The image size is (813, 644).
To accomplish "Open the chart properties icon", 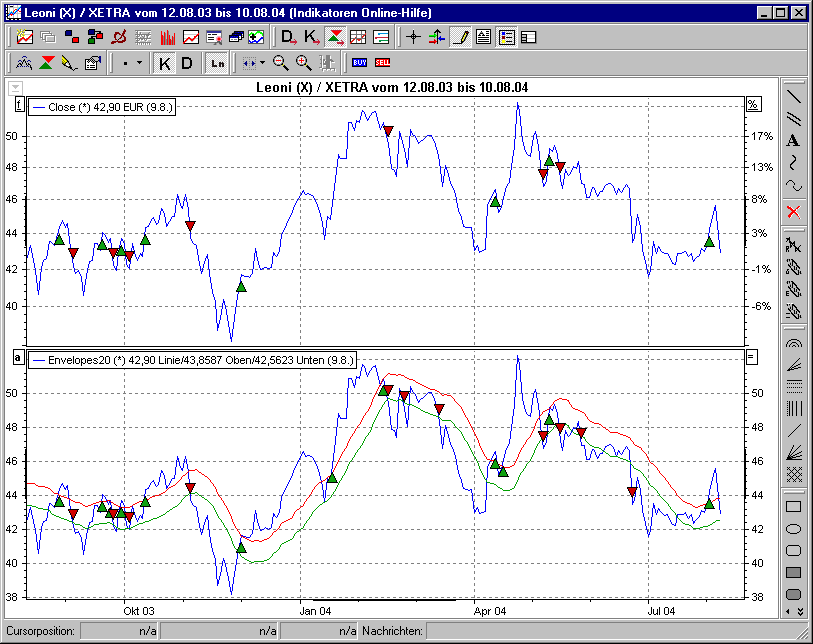I will click(x=94, y=62).
